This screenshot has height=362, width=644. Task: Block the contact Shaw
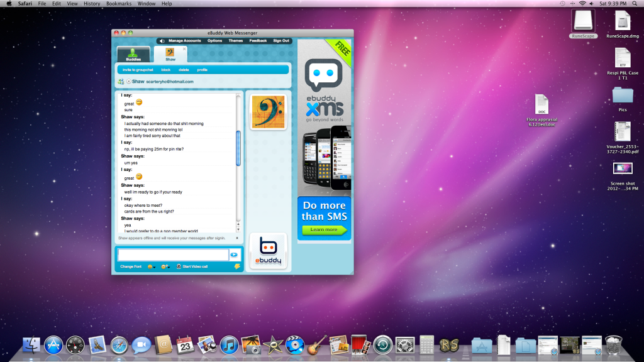pos(165,70)
